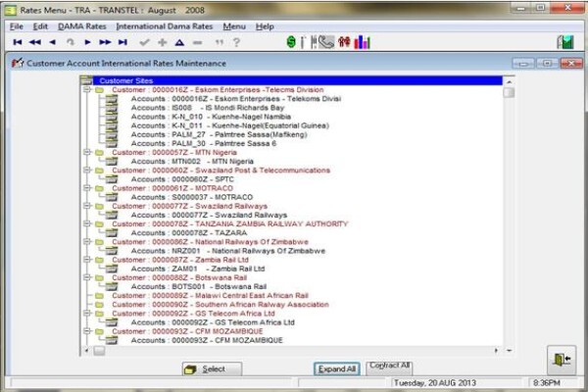Click account icon beside TAZARA account
Viewport: 588px width, 392px height.
(x=112, y=233)
